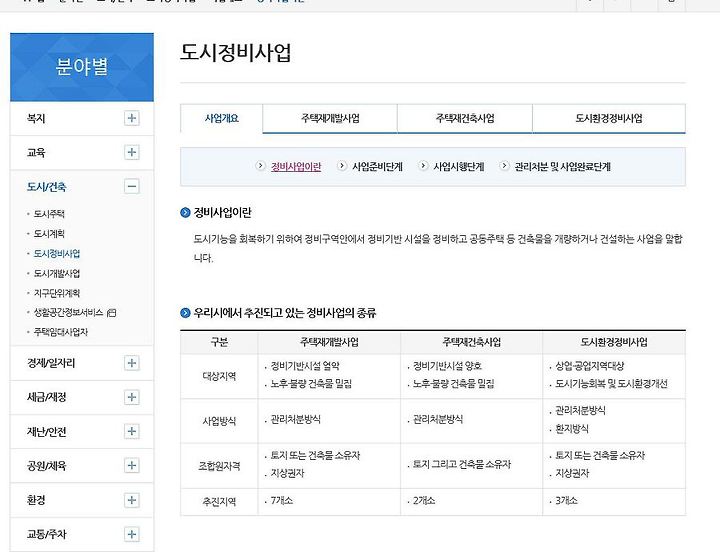Expand the 교통/주차 menu section
Image resolution: width=720 pixels, height=552 pixels.
pyautogui.click(x=131, y=534)
